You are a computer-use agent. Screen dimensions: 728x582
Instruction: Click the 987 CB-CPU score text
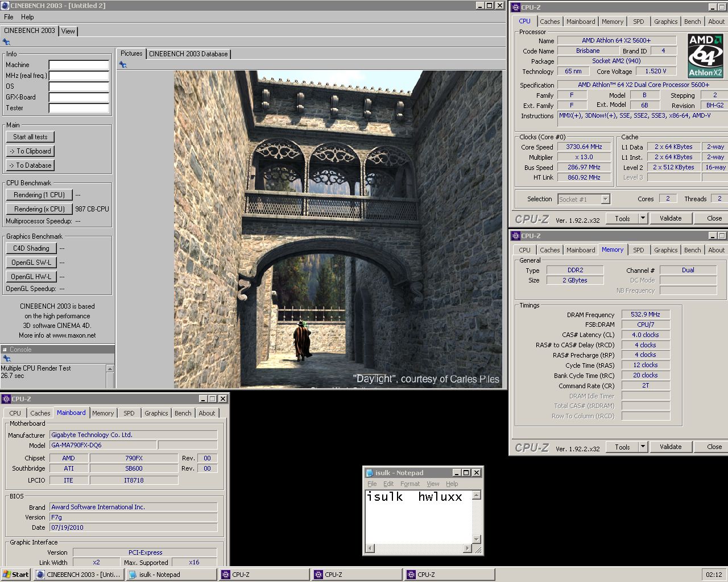tap(92, 209)
